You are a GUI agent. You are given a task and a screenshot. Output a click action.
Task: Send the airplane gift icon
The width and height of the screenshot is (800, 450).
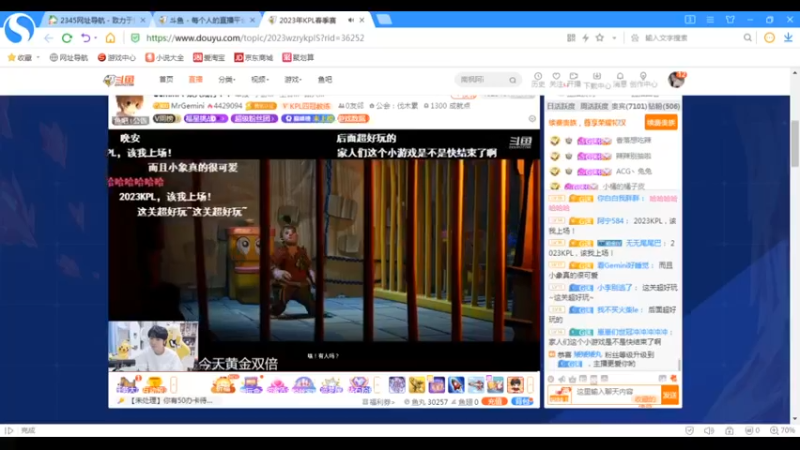click(x=476, y=384)
